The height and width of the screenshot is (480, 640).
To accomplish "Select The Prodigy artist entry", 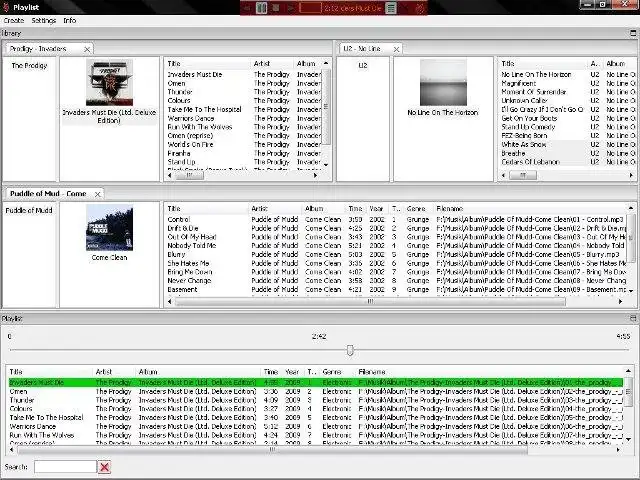I will (29, 65).
